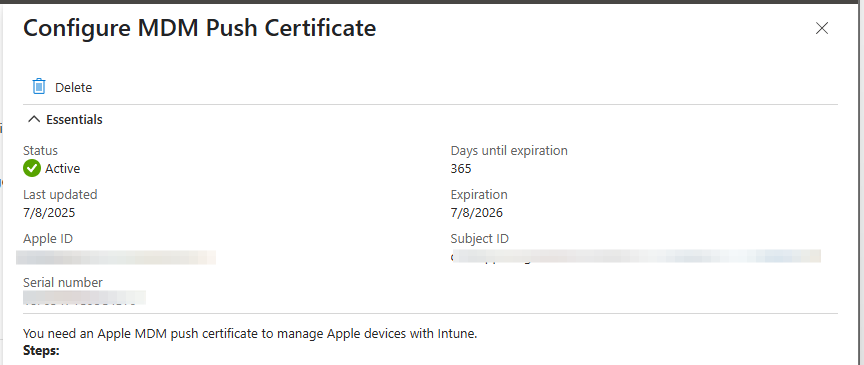This screenshot has width=864, height=365.
Task: Select the Delete command label
Action: tap(73, 87)
